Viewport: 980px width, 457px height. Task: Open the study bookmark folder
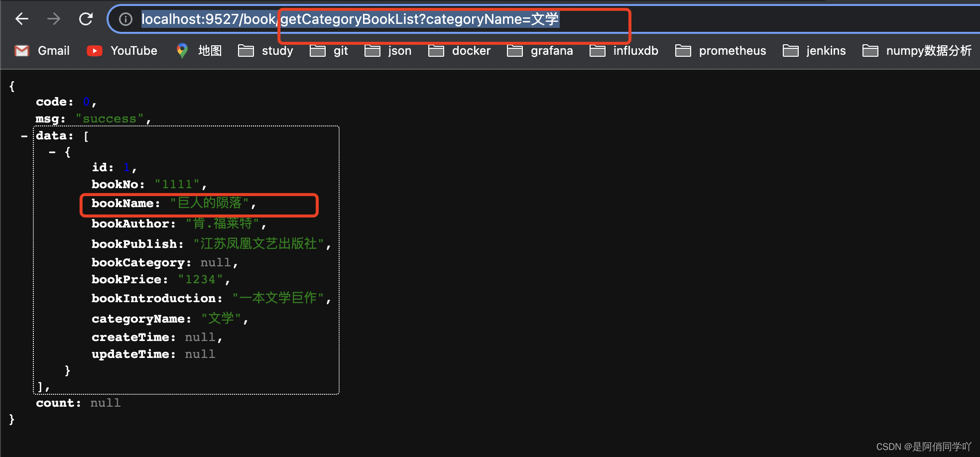265,51
